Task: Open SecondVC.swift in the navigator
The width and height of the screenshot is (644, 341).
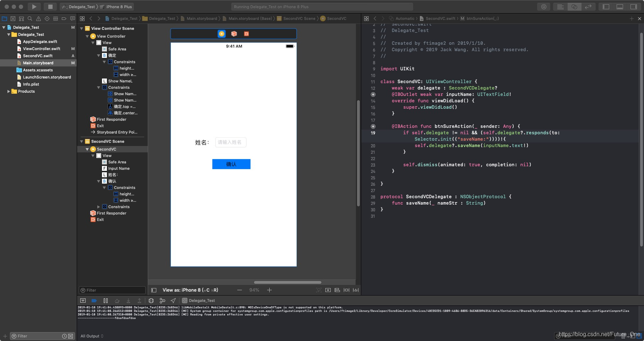Action: pyautogui.click(x=38, y=56)
